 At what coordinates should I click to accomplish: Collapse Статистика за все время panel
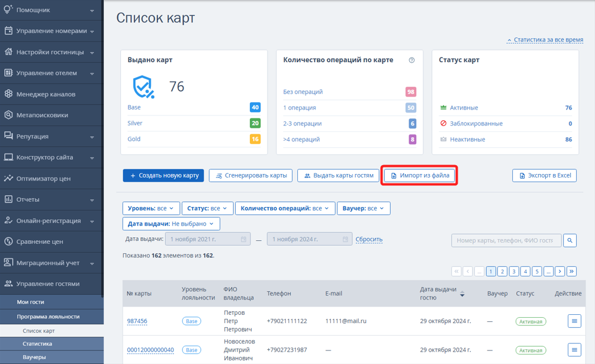tap(545, 40)
